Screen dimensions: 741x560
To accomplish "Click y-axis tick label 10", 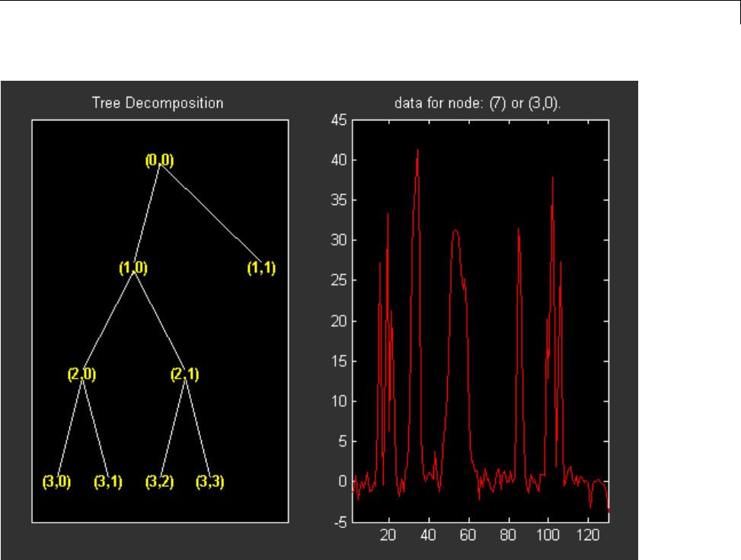I will pos(339,402).
